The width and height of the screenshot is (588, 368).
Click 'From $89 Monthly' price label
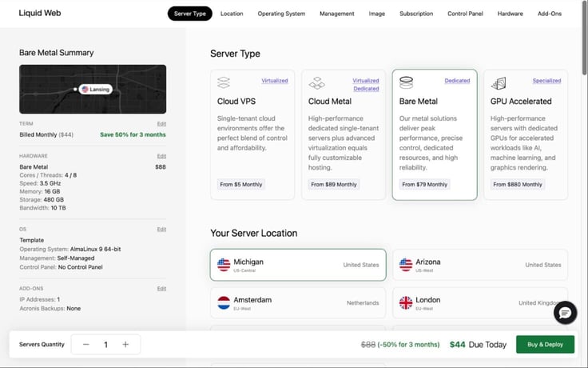coord(334,184)
